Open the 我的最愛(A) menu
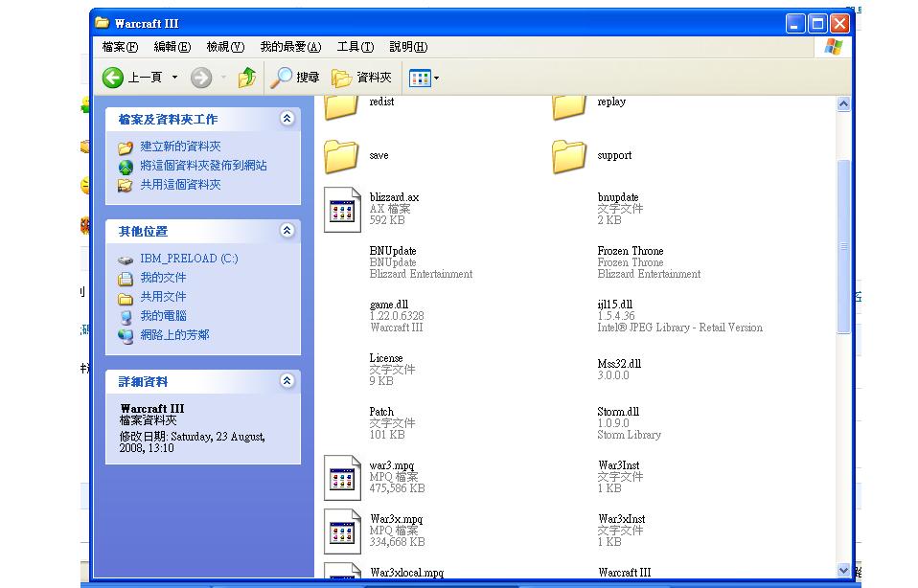 click(290, 47)
